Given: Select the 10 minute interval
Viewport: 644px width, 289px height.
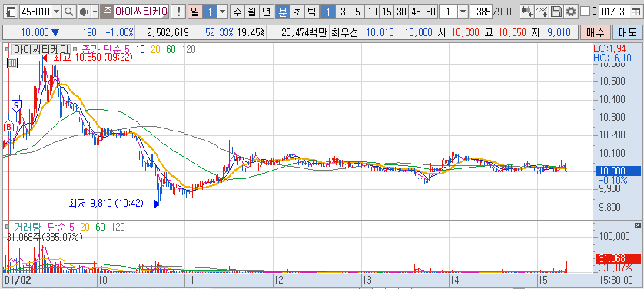Looking at the screenshot, I should coord(372,12).
